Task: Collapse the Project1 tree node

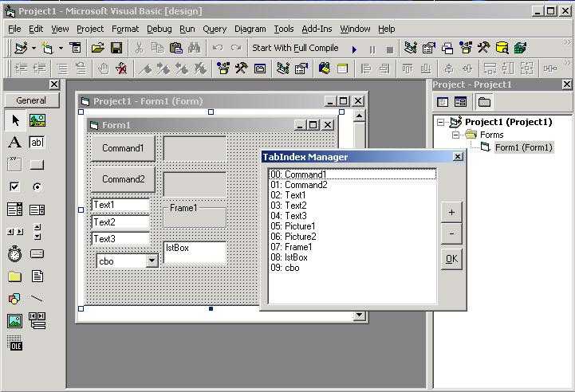Action: point(440,123)
